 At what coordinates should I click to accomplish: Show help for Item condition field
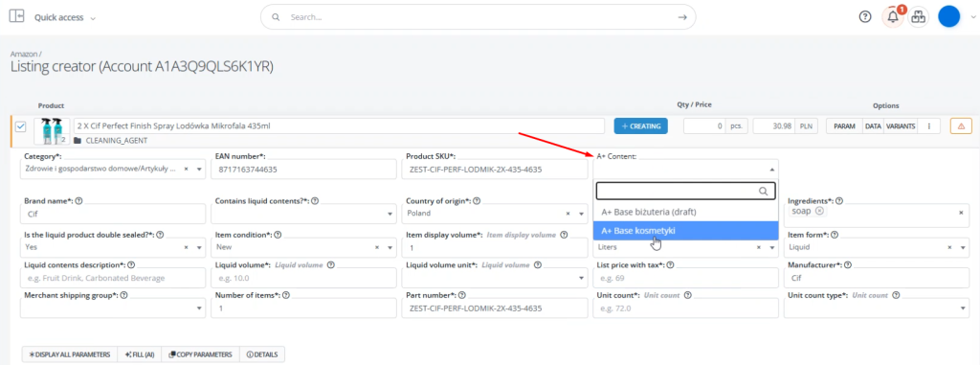[x=278, y=235]
